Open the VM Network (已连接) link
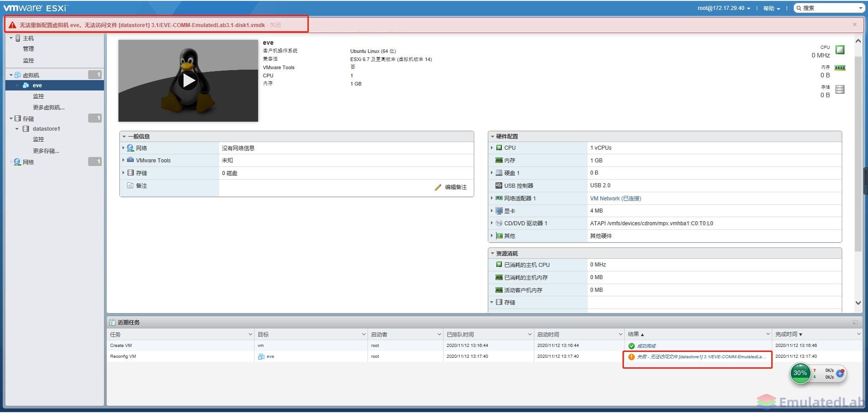The height and width of the screenshot is (413, 868). (x=615, y=199)
